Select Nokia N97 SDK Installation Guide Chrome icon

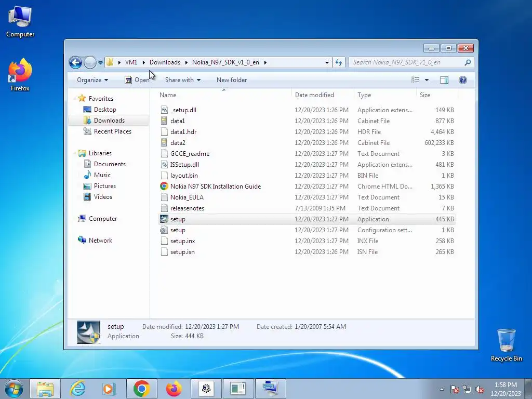[164, 187]
